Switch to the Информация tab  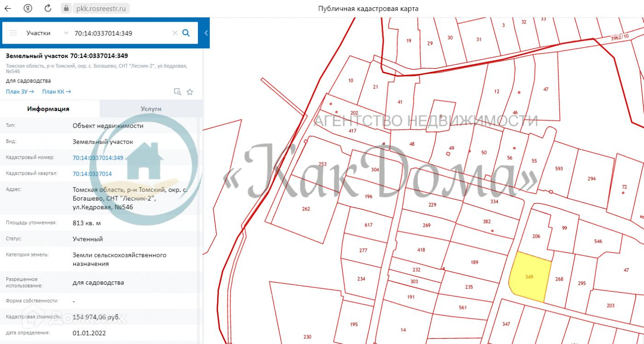pos(48,109)
